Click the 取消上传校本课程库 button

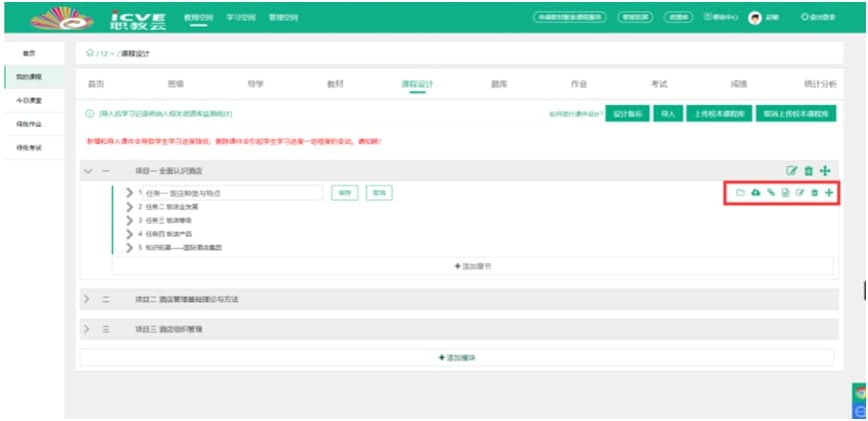pyautogui.click(x=796, y=113)
